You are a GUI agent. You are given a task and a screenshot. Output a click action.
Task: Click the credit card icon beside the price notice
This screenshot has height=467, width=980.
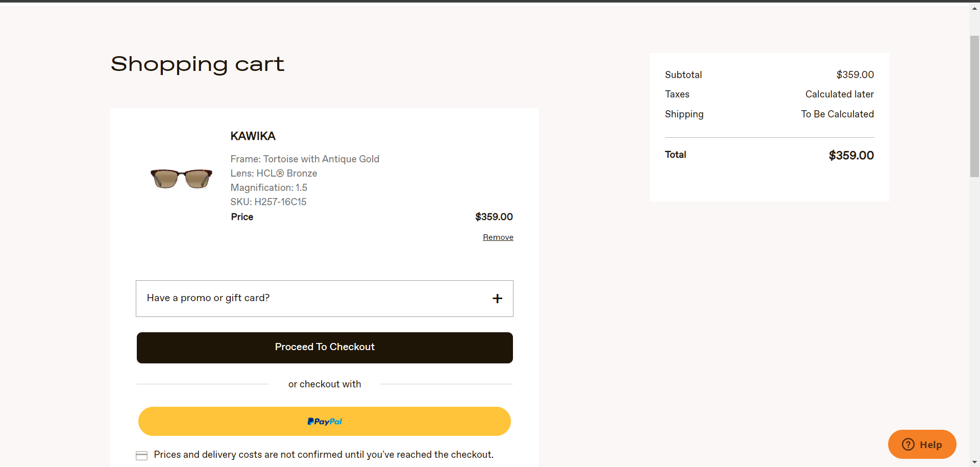click(x=141, y=455)
